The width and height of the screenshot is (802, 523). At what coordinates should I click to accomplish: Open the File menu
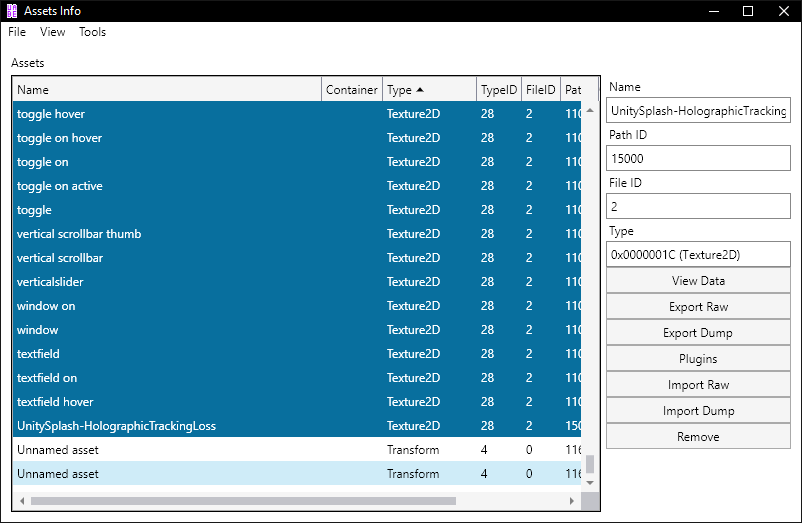(x=17, y=32)
